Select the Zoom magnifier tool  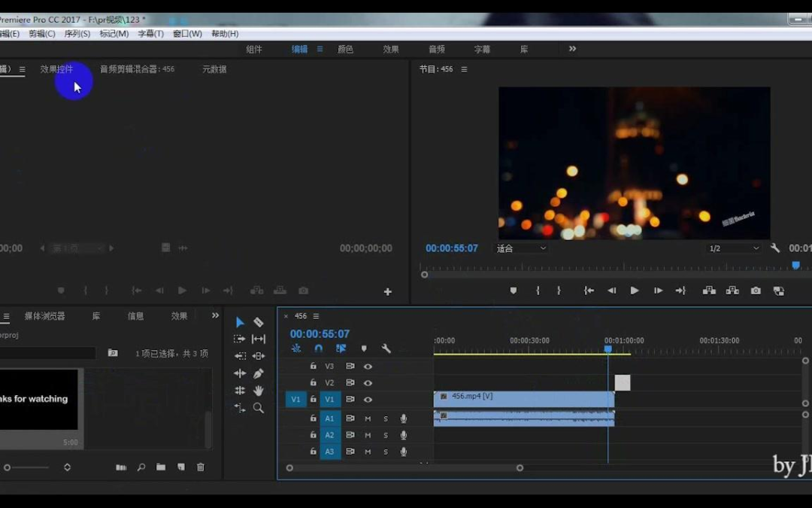[x=259, y=408]
